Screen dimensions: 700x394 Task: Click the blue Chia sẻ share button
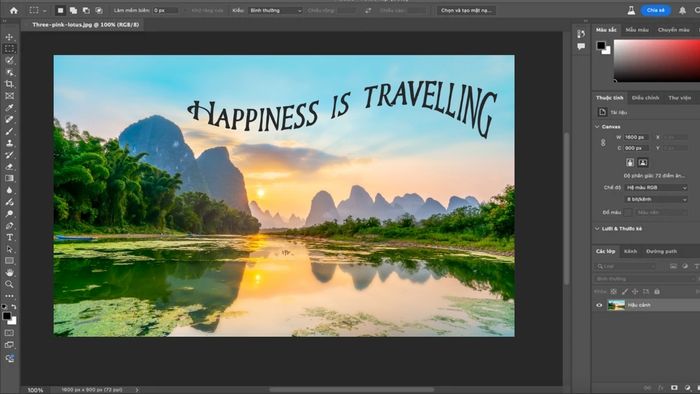[656, 10]
